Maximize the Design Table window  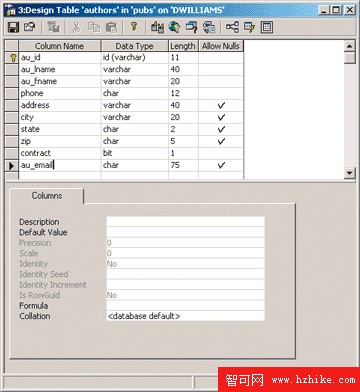(337, 10)
